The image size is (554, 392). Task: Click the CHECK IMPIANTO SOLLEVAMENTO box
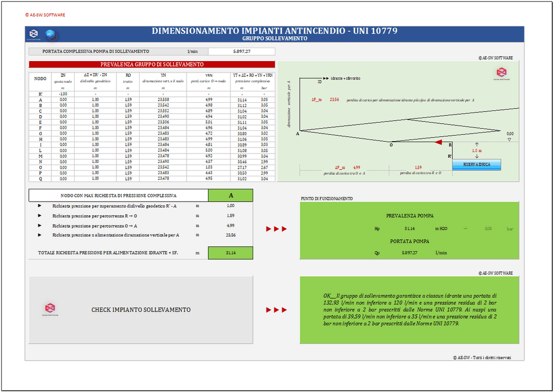coord(141,310)
